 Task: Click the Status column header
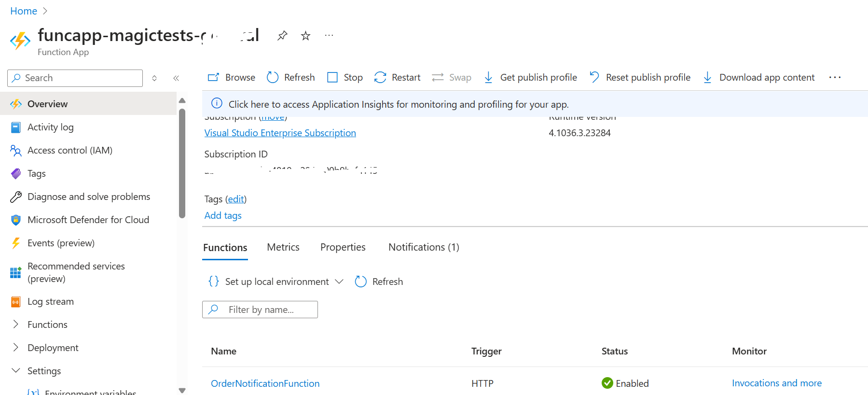(614, 351)
